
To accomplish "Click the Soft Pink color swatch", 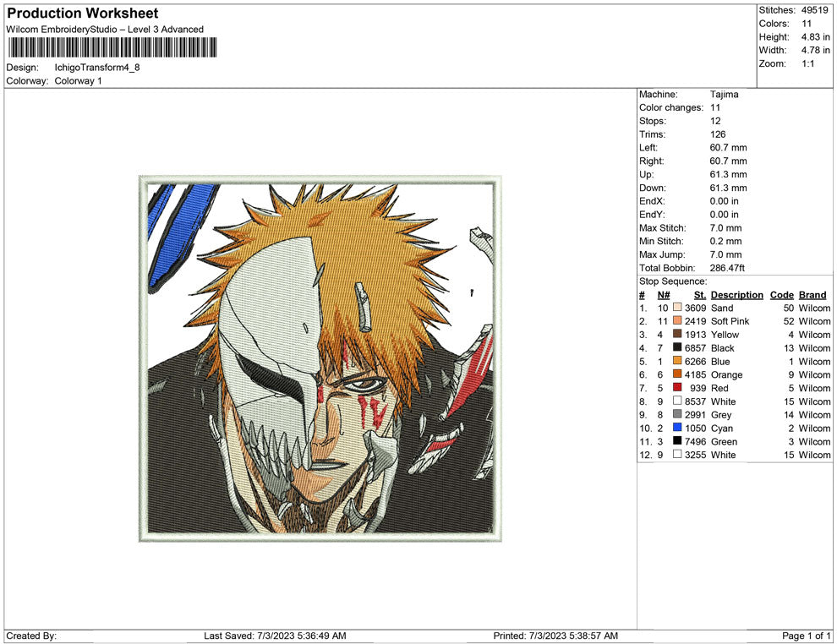I will [x=677, y=320].
